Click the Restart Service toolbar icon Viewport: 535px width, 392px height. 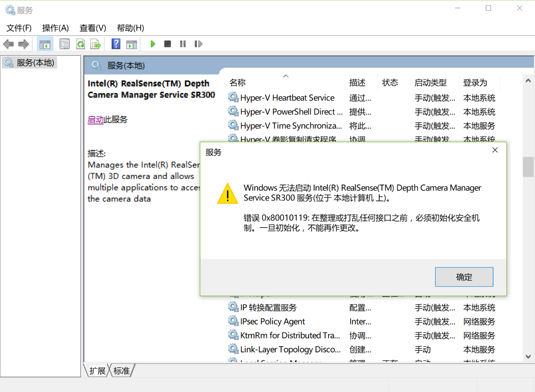pyautogui.click(x=198, y=44)
